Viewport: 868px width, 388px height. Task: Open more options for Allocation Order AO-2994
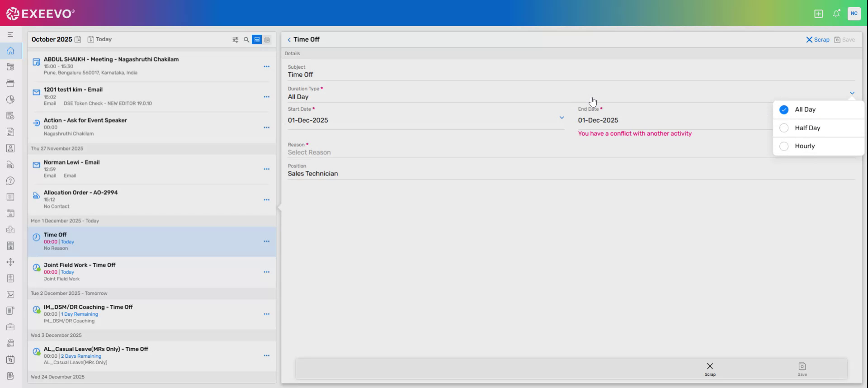click(x=267, y=200)
